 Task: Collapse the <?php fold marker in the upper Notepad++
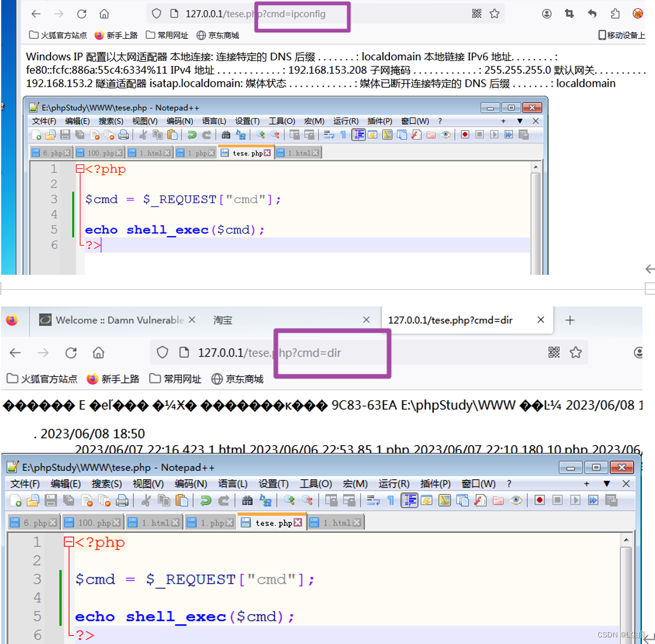click(x=80, y=169)
